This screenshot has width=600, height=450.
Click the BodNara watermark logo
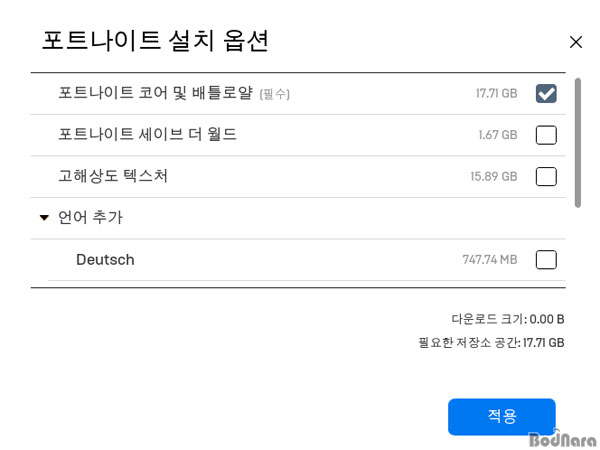click(x=562, y=439)
